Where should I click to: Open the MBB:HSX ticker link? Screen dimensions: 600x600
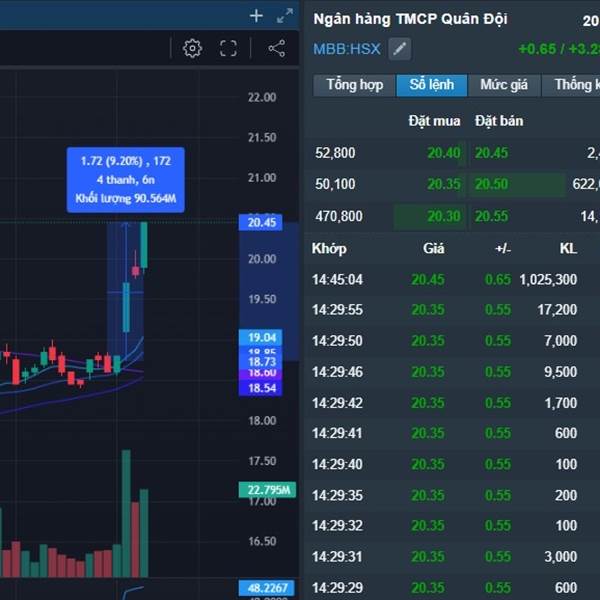pyautogui.click(x=347, y=49)
